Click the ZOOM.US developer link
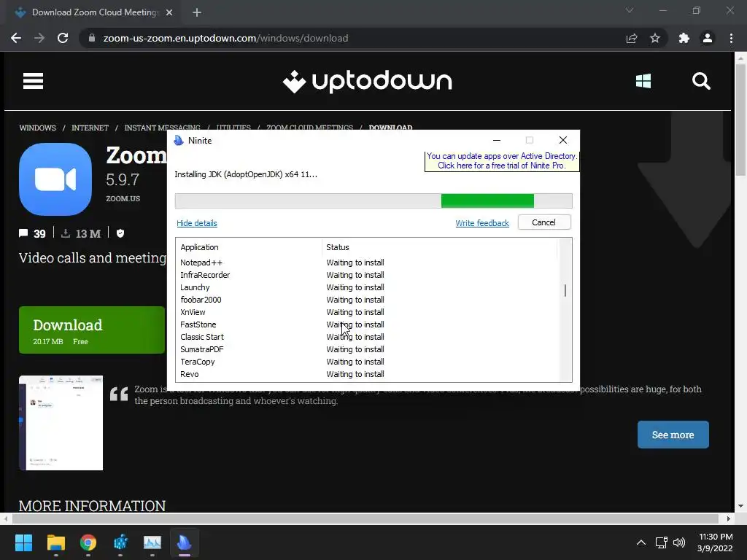 [x=123, y=198]
